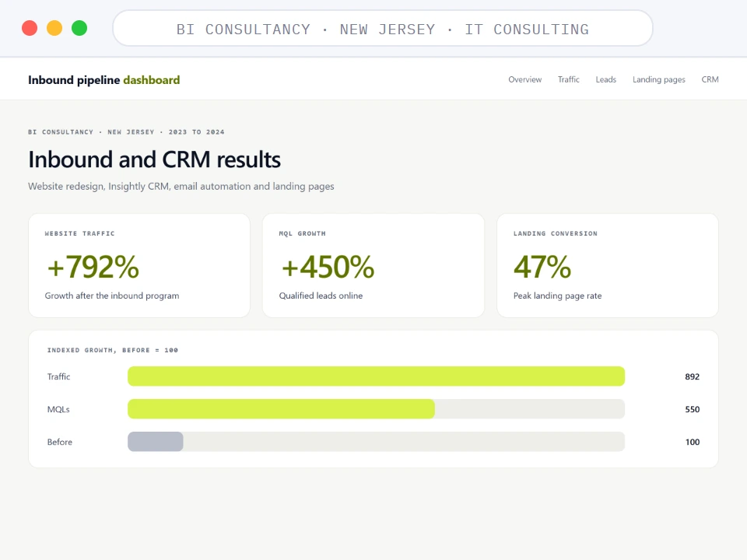Switch to Landing pages

(x=658, y=79)
